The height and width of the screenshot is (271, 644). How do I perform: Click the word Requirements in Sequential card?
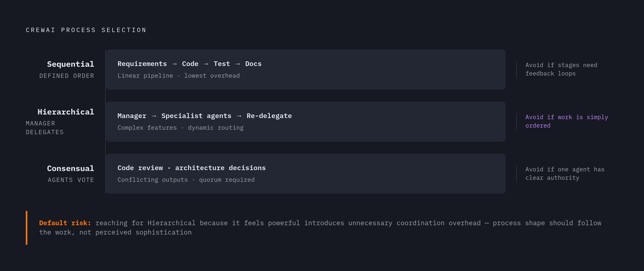142,64
